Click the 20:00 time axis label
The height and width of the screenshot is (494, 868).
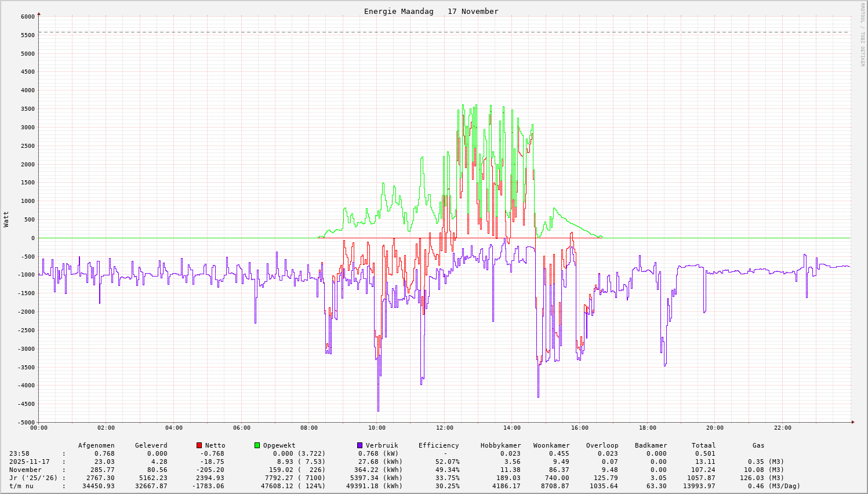click(x=715, y=428)
